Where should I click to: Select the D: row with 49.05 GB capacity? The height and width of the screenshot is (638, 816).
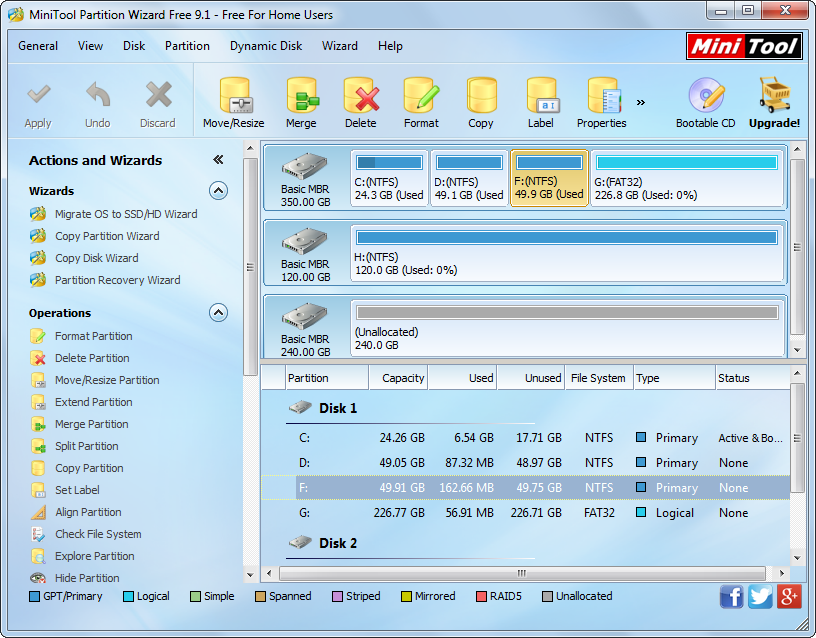[x=526, y=463]
